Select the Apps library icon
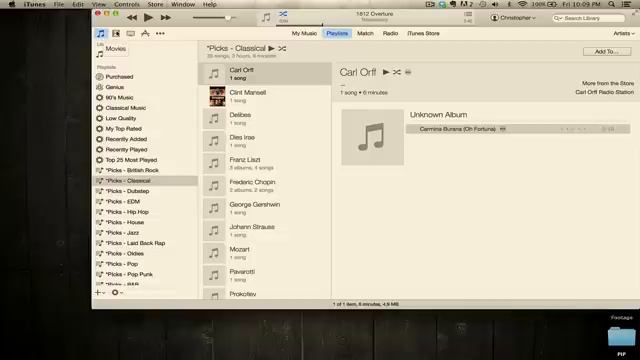The height and width of the screenshot is (360, 640). tap(145, 33)
